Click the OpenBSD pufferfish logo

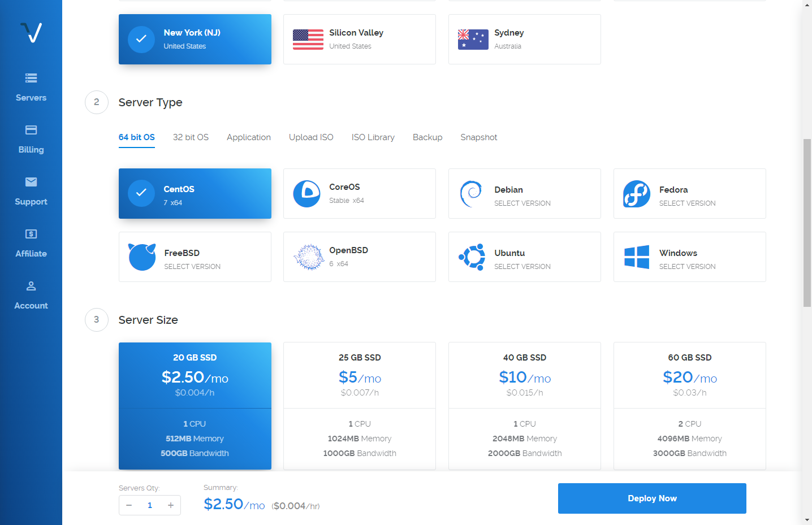tap(308, 257)
